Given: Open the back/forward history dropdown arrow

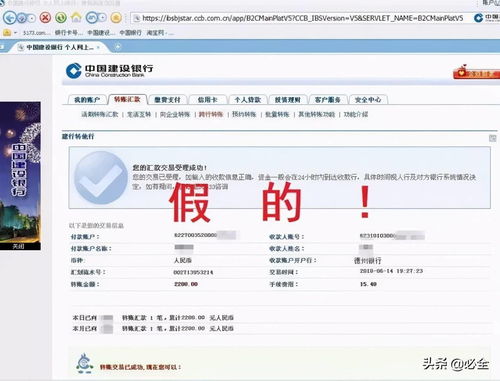Looking at the screenshot, I should [32, 18].
